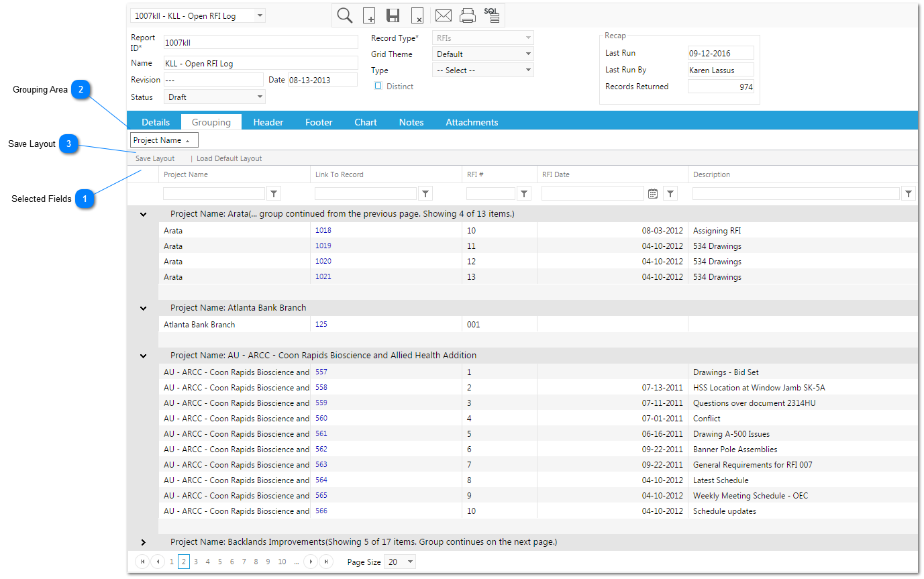
Task: Click Save Layout
Action: coord(155,158)
